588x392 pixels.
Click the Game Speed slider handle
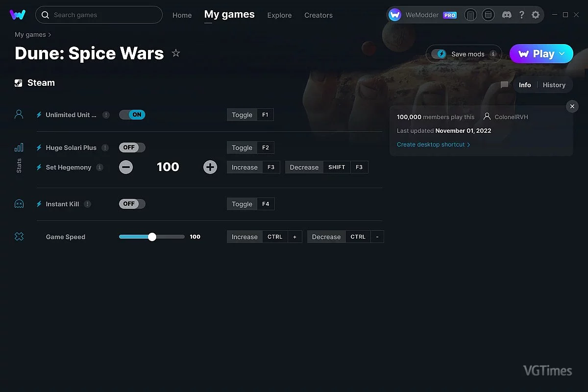[x=152, y=237]
